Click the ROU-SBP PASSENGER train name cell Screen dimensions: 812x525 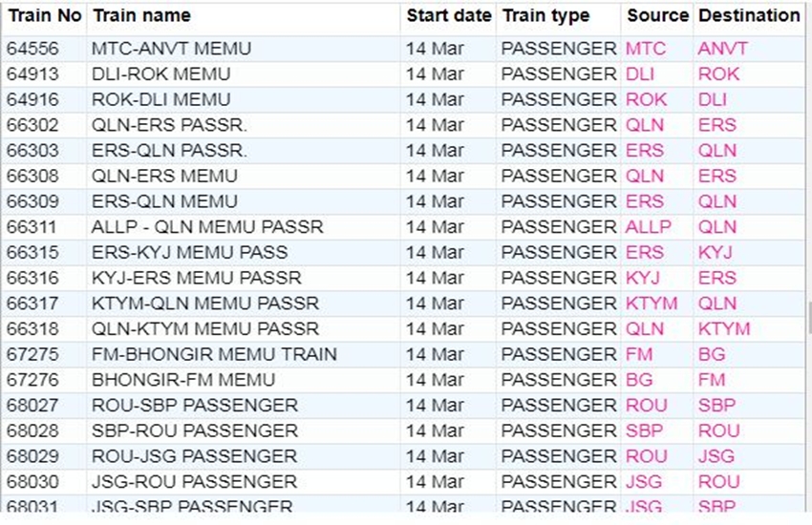coord(195,406)
